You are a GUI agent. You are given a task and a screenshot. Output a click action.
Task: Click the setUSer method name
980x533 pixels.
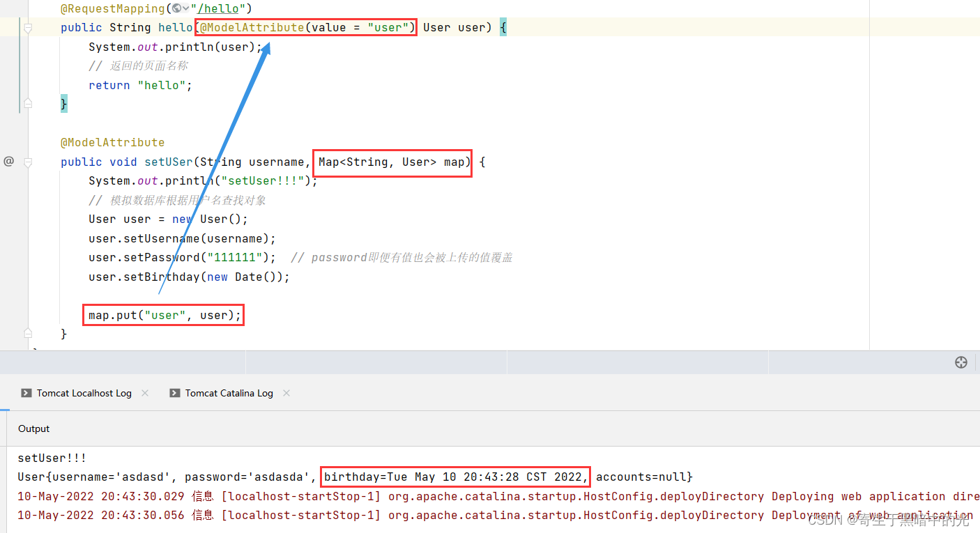(x=169, y=162)
